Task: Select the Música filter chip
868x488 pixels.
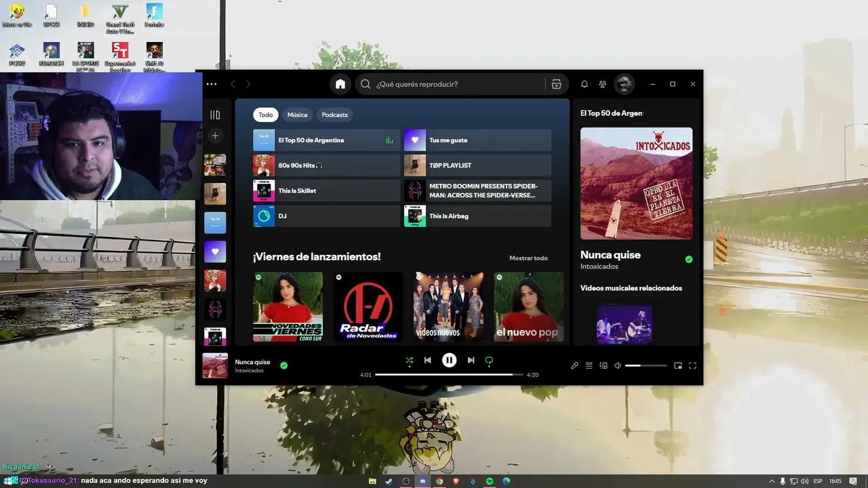Action: [x=297, y=115]
